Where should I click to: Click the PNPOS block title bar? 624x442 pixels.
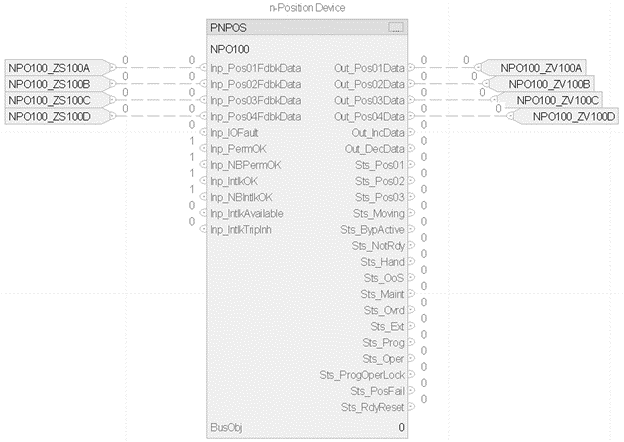(x=300, y=27)
